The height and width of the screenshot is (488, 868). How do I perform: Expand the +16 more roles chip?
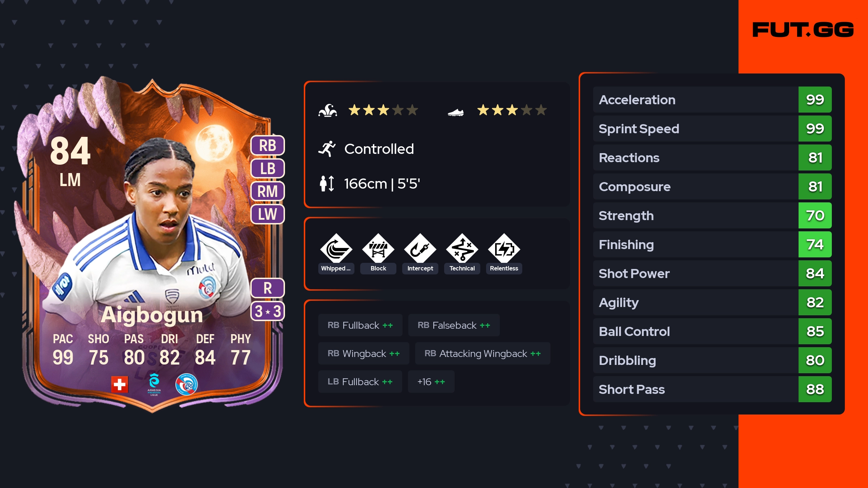click(x=431, y=382)
